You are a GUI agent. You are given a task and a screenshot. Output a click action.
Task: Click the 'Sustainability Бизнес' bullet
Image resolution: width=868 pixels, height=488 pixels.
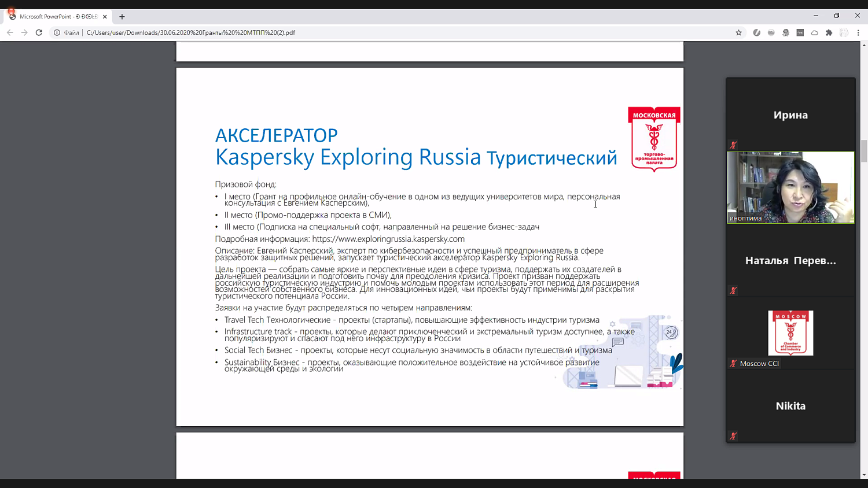412,365
